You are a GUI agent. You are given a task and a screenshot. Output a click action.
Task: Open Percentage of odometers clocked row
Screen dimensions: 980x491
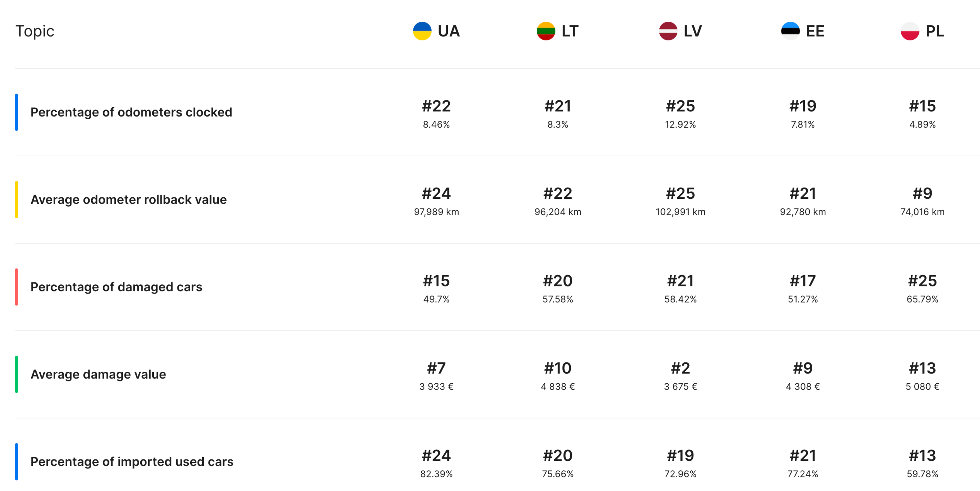[131, 112]
